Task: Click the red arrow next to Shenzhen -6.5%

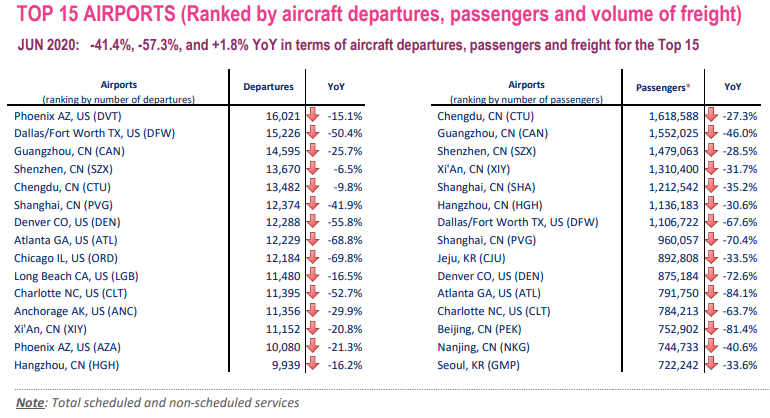Action: [x=313, y=169]
